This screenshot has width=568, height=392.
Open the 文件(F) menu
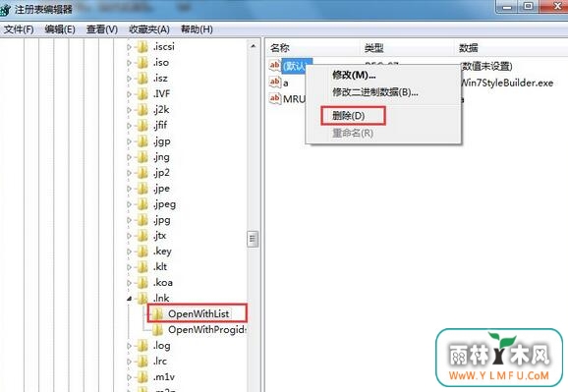(19, 29)
